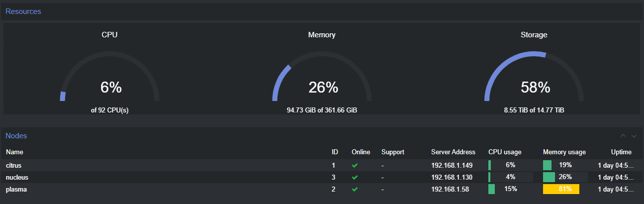
Task: Click the online checkmark for nucleus
Action: [355, 177]
